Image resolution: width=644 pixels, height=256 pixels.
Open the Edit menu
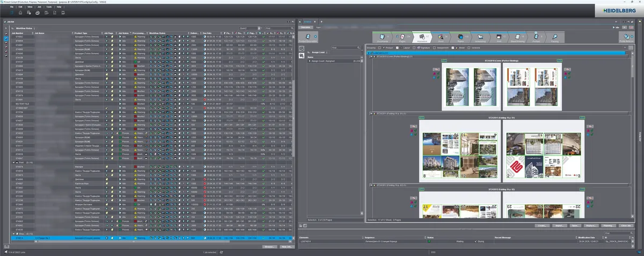click(x=20, y=7)
